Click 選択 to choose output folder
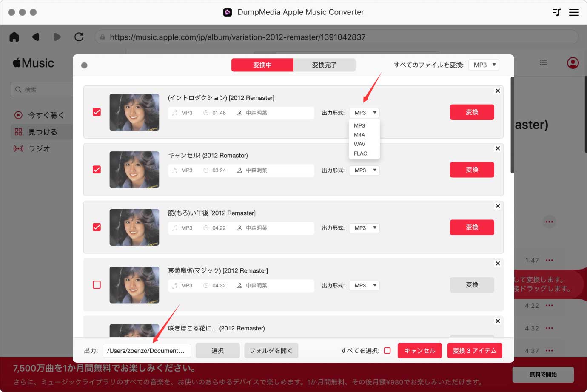This screenshot has width=587, height=392. tap(218, 351)
